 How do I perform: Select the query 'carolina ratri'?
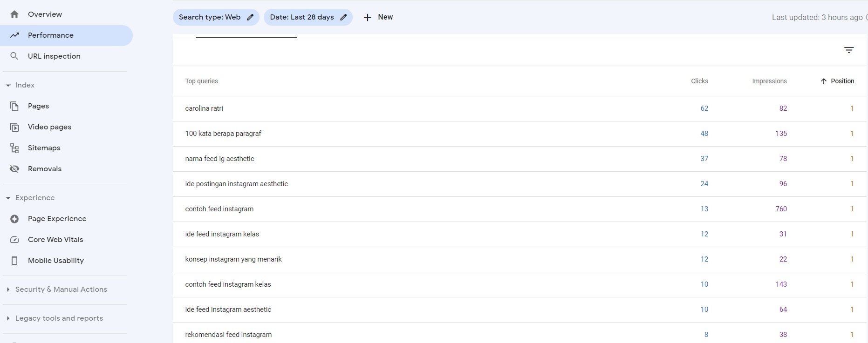coord(204,108)
